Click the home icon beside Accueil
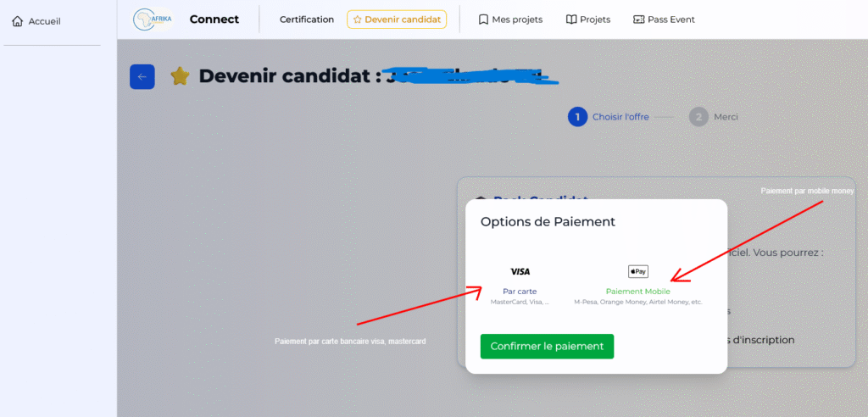868x417 pixels. (17, 21)
